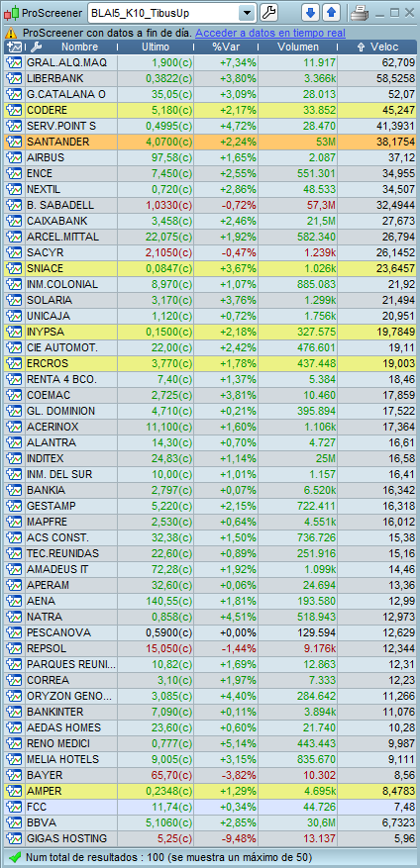Click the blue up arrow button
420x868 pixels.
pyautogui.click(x=332, y=12)
